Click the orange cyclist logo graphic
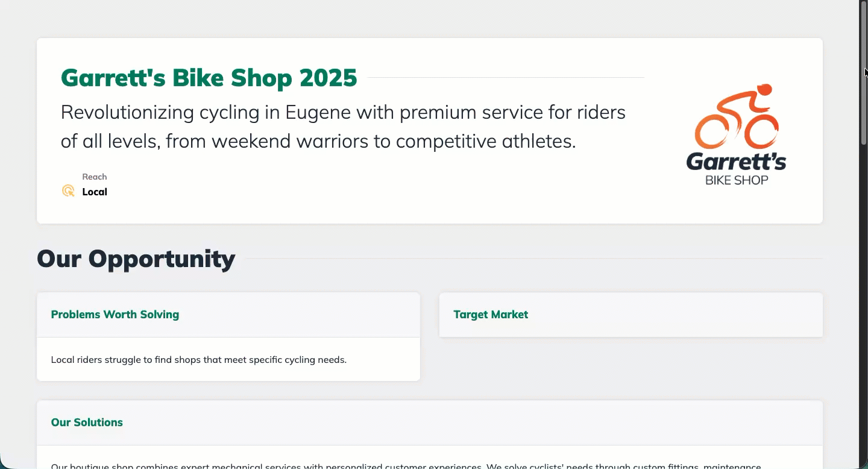Screen dimensions: 868x469 click(x=737, y=118)
